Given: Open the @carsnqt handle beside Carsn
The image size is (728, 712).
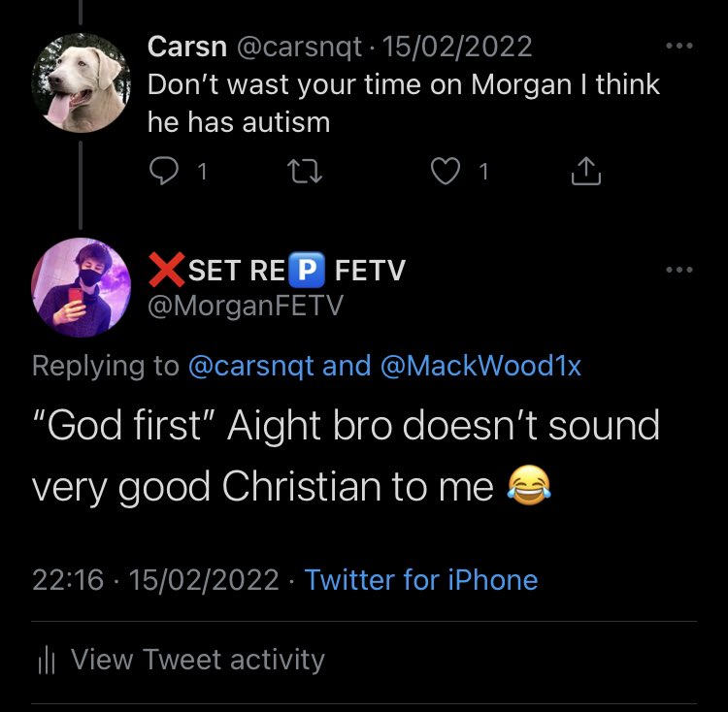Looking at the screenshot, I should click(307, 47).
